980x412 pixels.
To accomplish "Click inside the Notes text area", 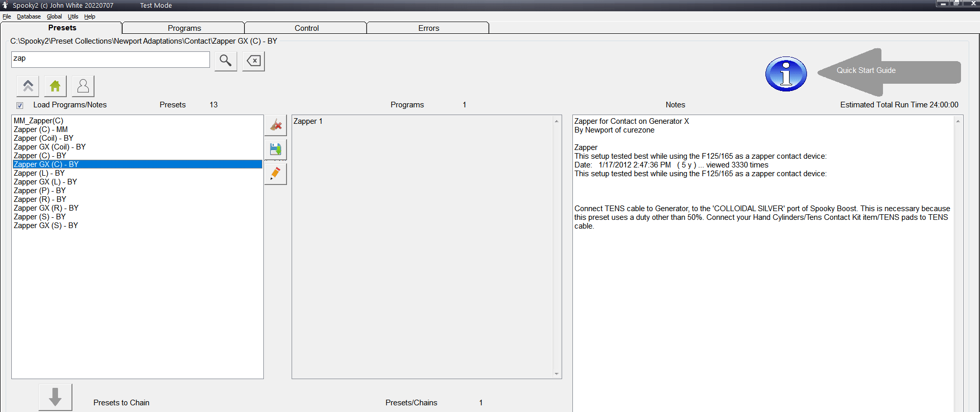I will point(763,263).
